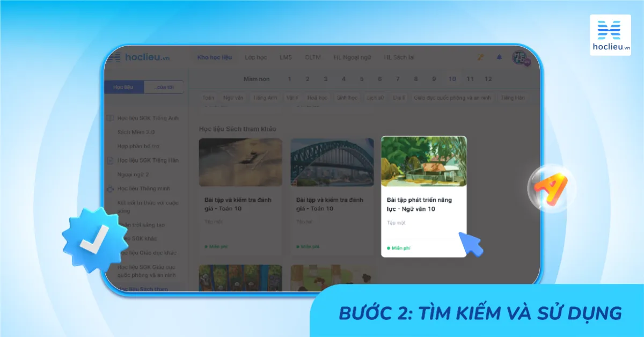This screenshot has height=337, width=644.
Task: Filter by the Toán subject chip
Action: coord(209,98)
